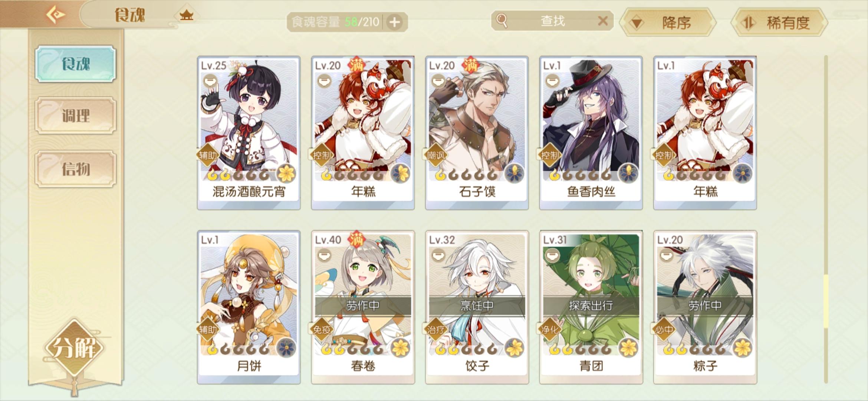Screen dimensions: 868x401
Task: Tap the blue flower badge on 石子馍
Action: [x=514, y=173]
